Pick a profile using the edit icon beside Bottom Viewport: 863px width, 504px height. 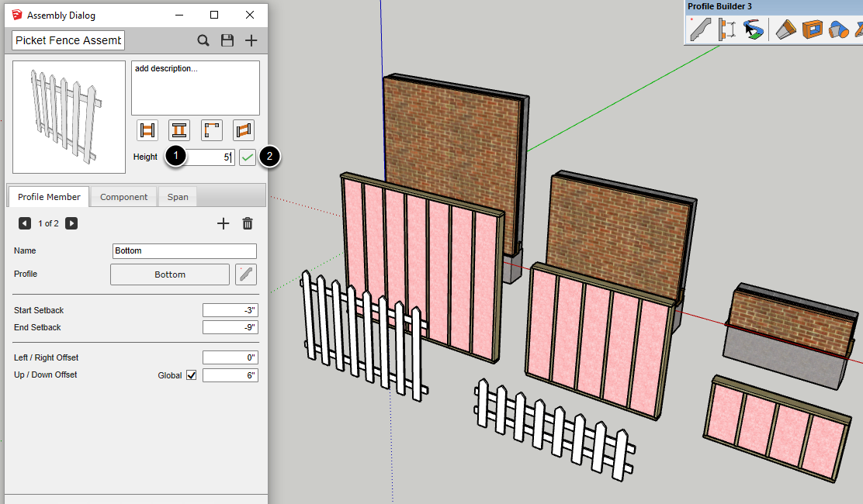(246, 274)
